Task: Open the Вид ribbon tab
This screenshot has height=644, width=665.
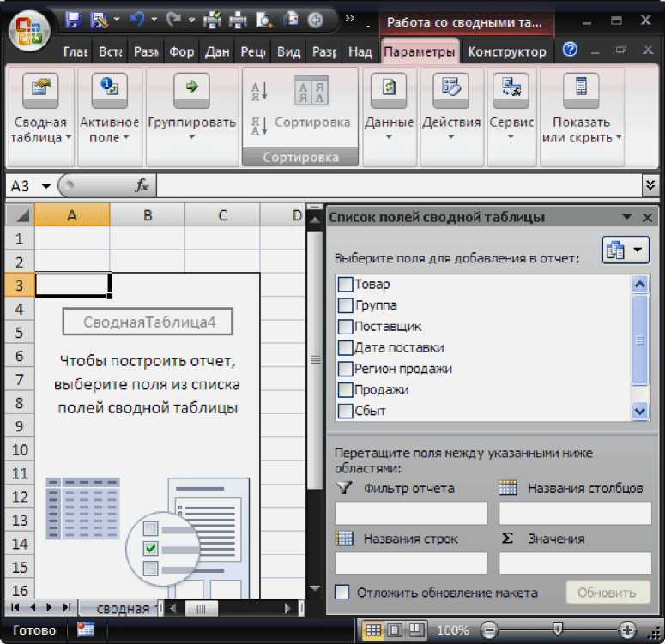Action: pos(289,52)
